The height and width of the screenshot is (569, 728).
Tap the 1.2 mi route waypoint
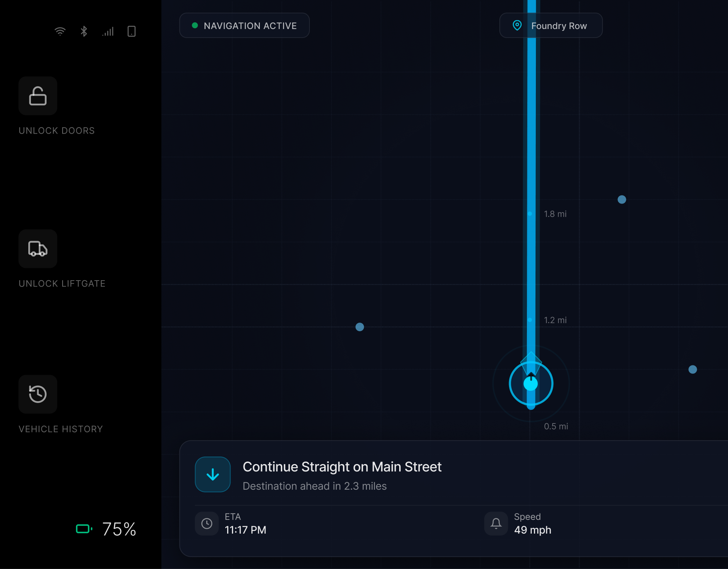(x=530, y=320)
